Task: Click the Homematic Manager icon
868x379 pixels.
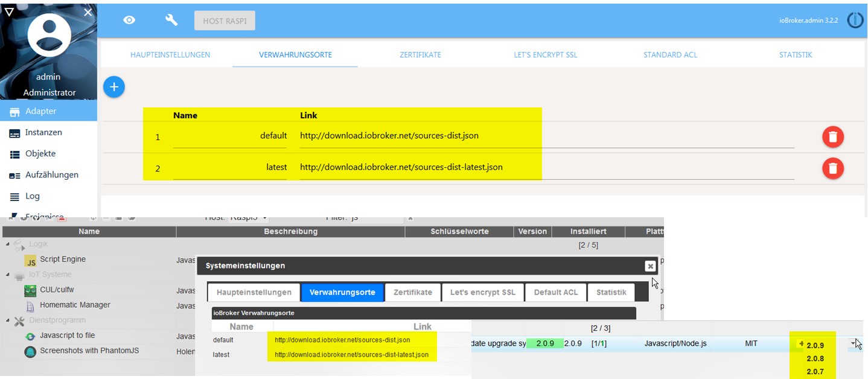Action: [30, 306]
